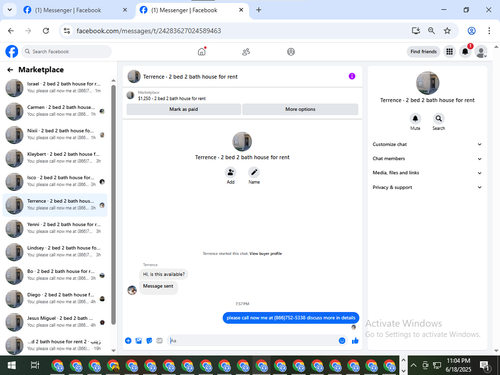
Task: Search in the Terrence conversation
Action: point(438,118)
